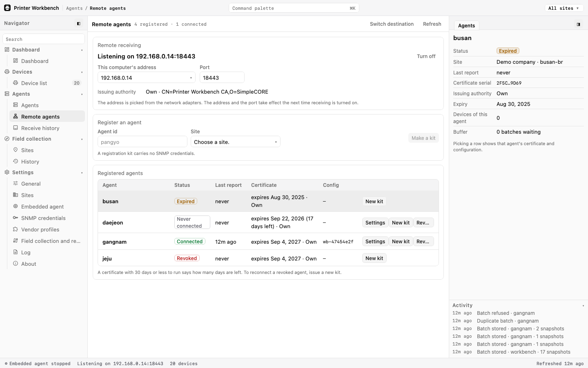The height and width of the screenshot is (368, 588).
Task: Go to the Sites item under Settings
Action: tap(47, 195)
